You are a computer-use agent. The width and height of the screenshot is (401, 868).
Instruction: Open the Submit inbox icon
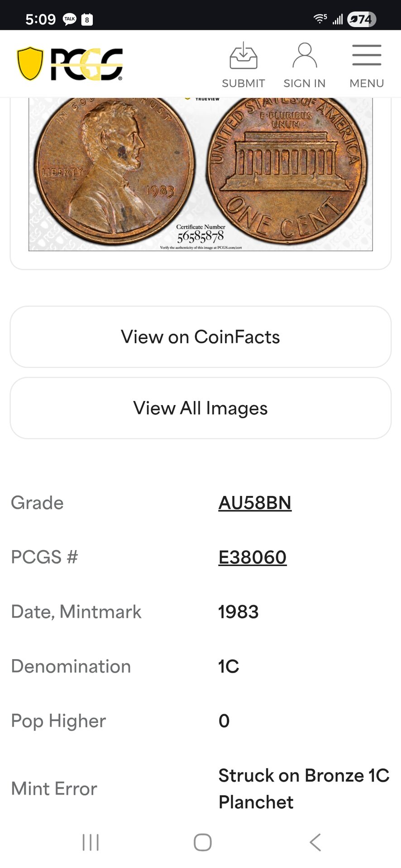tap(243, 56)
